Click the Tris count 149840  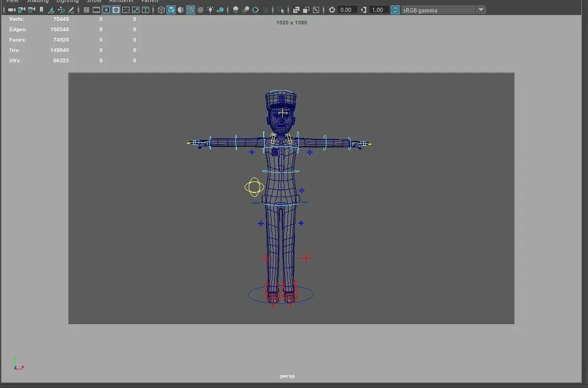[x=59, y=50]
